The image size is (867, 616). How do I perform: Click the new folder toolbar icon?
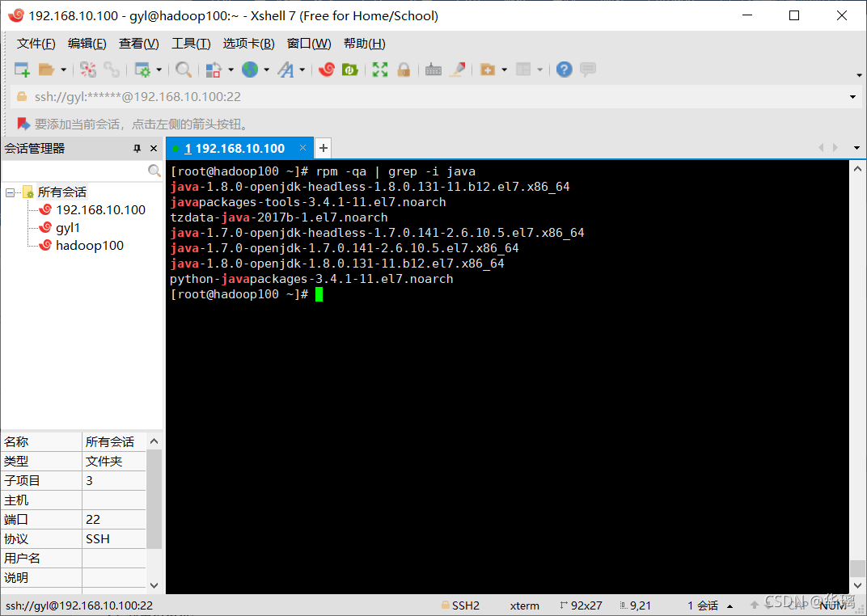(488, 70)
